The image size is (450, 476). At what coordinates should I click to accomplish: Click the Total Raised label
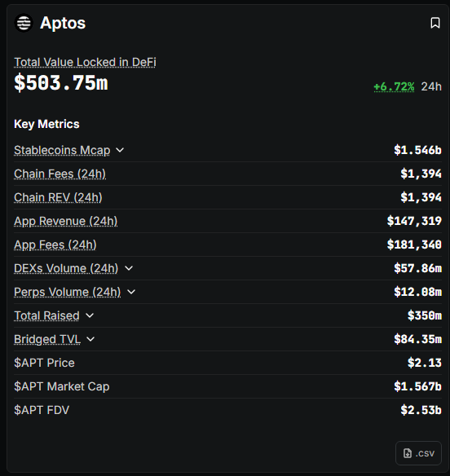point(46,315)
